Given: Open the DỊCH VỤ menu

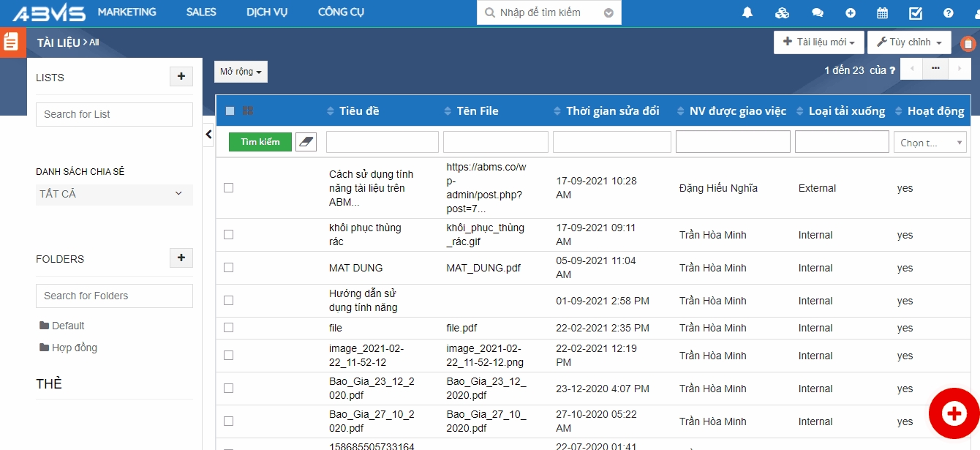Looking at the screenshot, I should [267, 12].
